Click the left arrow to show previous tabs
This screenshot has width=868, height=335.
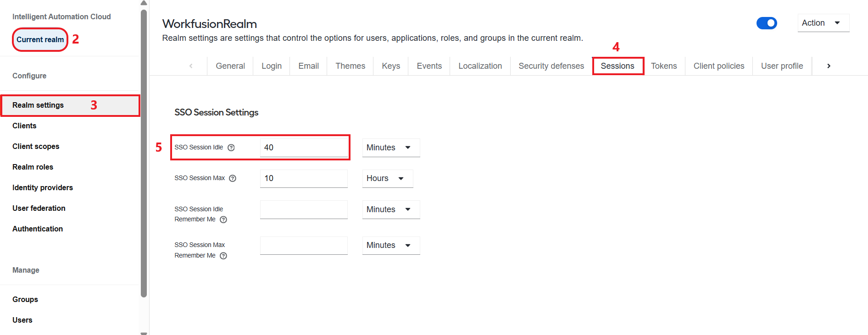click(191, 66)
